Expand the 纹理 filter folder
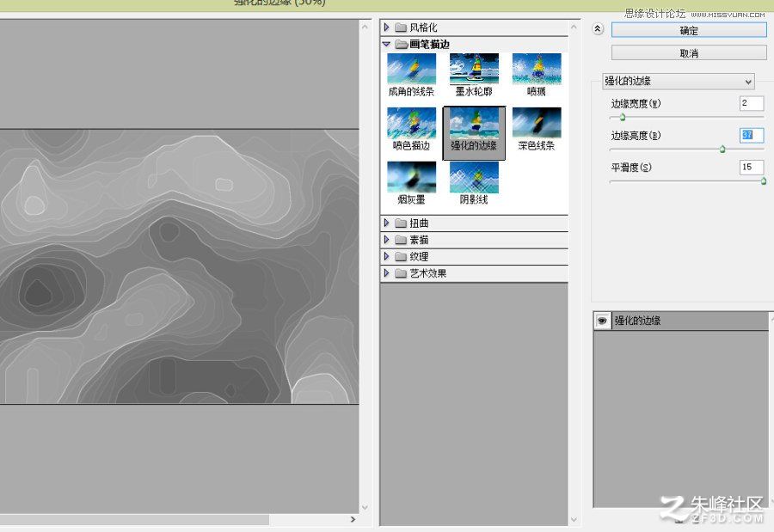This screenshot has height=532, width=774. pyautogui.click(x=386, y=256)
